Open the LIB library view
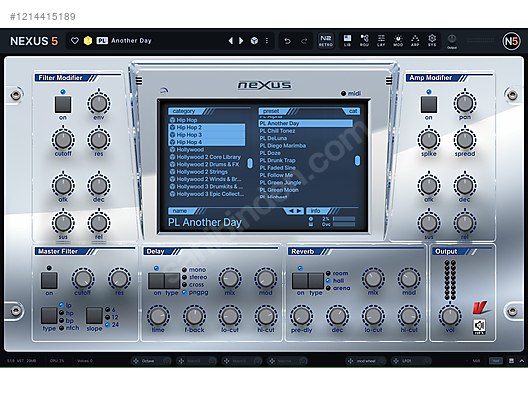Viewport: 528px width, 396px height. coord(347,40)
